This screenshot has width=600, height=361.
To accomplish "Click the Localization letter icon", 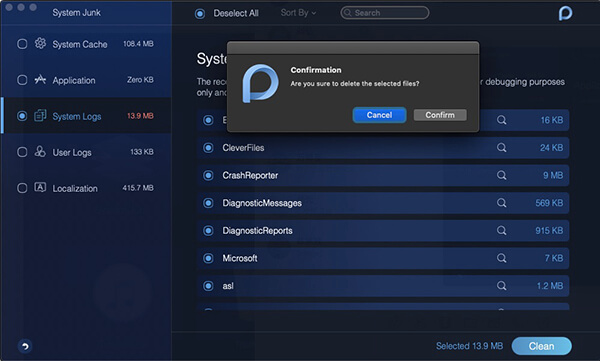I will pos(40,187).
